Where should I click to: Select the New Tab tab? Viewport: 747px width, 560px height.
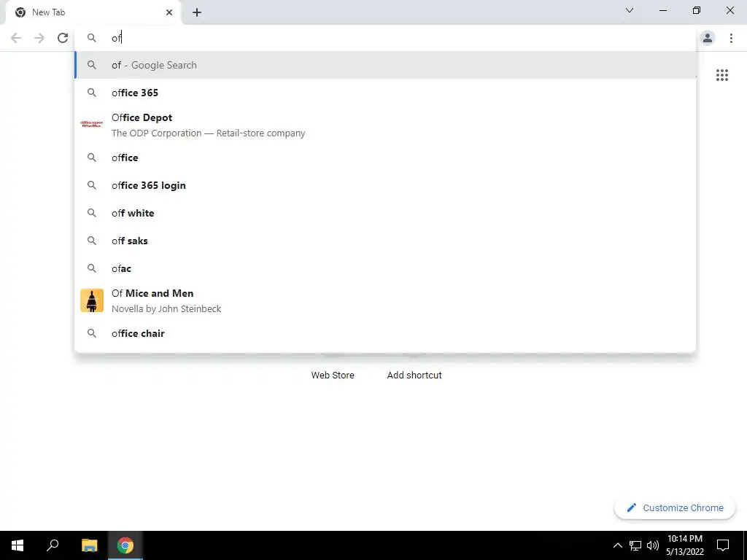93,12
